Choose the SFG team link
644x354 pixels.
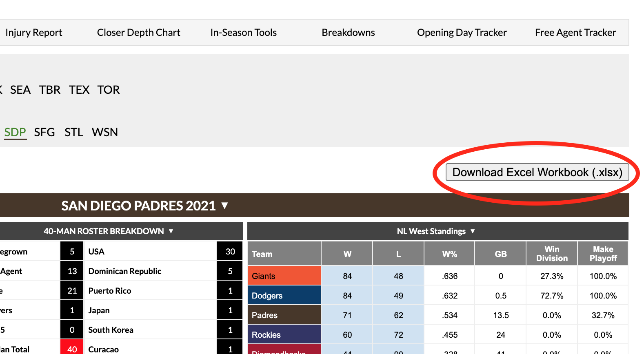(44, 132)
